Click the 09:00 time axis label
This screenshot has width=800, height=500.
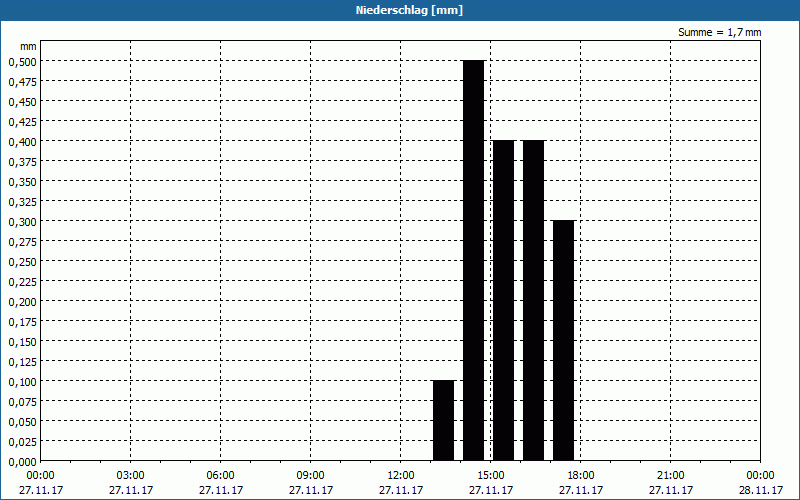coord(311,476)
